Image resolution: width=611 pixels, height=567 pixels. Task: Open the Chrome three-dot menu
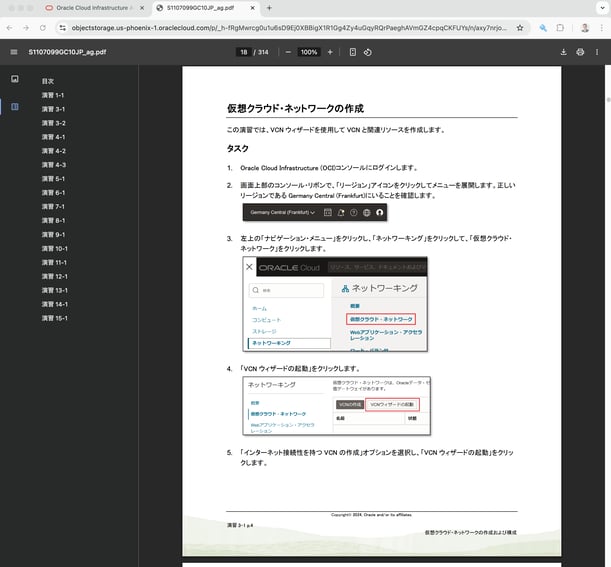[x=602, y=28]
